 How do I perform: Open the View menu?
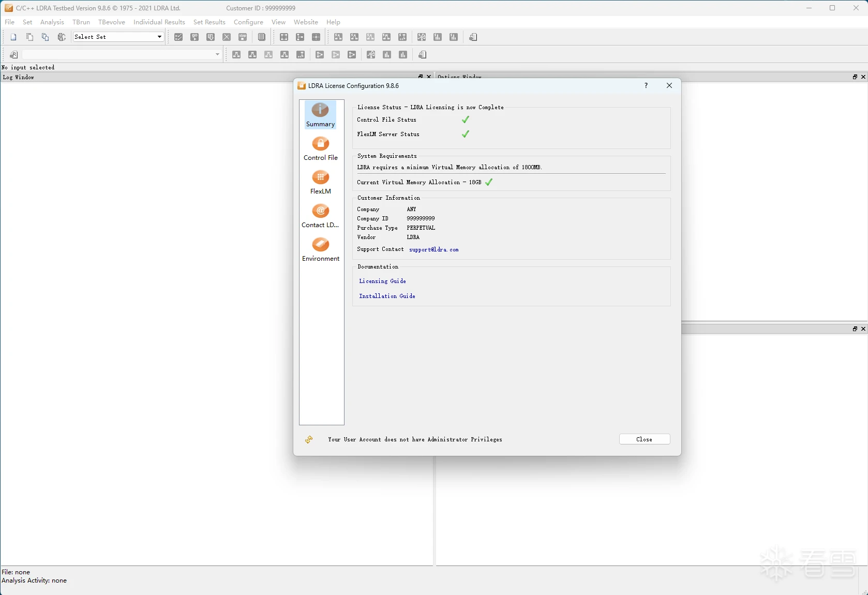(x=278, y=22)
